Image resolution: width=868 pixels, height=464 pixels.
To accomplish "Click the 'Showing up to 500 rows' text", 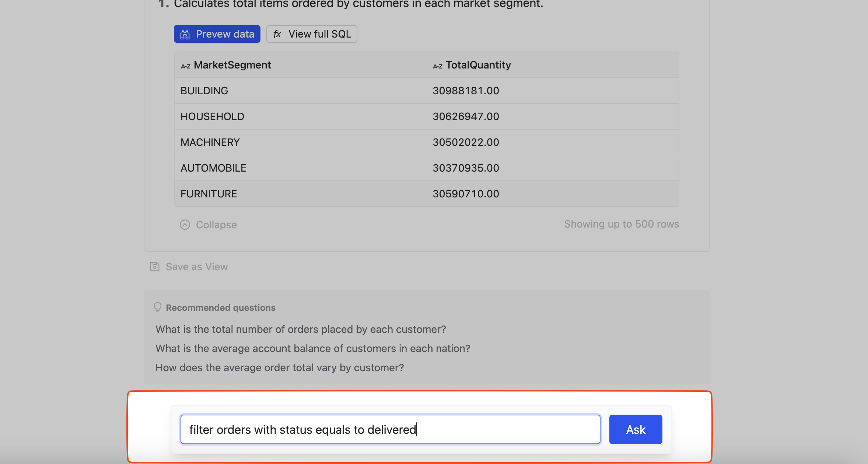I will pyautogui.click(x=622, y=224).
